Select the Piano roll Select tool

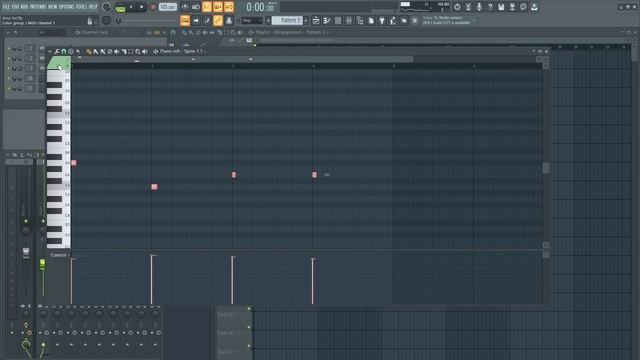[x=131, y=51]
